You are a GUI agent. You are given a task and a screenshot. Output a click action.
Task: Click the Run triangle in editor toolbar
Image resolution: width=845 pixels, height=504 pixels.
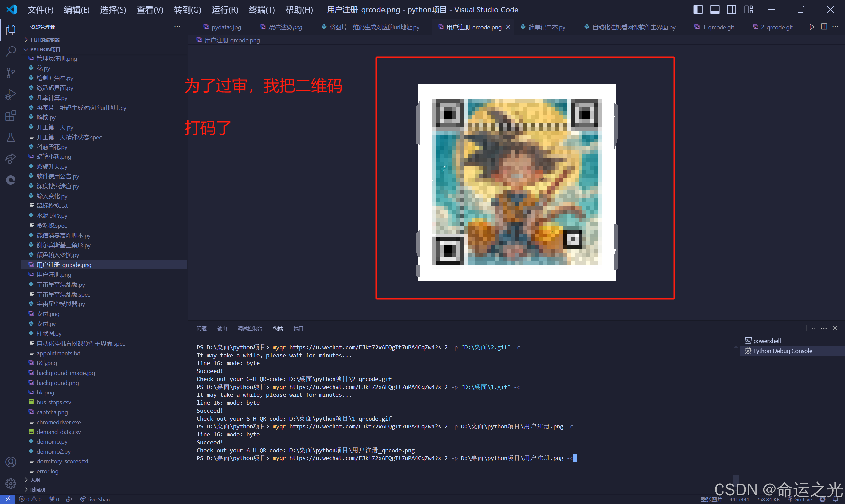[812, 27]
